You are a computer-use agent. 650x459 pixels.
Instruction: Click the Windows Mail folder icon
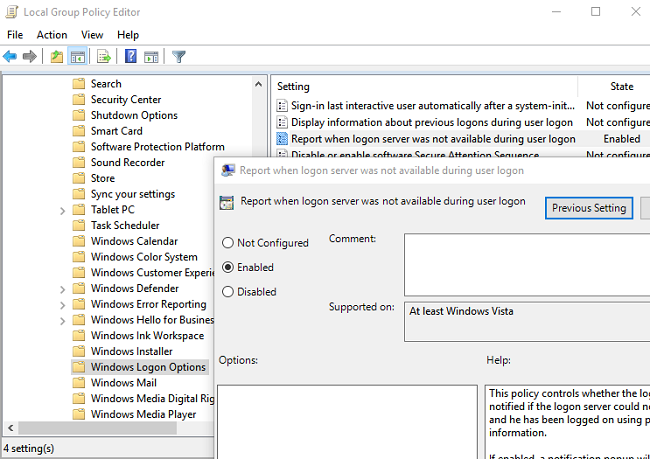79,383
